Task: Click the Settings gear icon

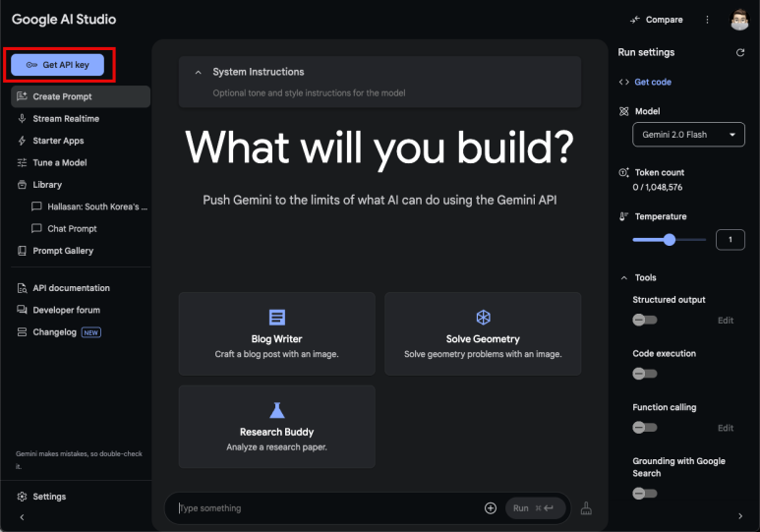Action: point(22,497)
